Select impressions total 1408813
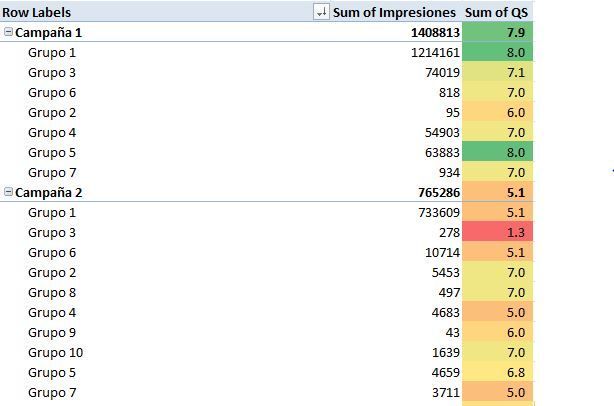The image size is (614, 406). 435,32
